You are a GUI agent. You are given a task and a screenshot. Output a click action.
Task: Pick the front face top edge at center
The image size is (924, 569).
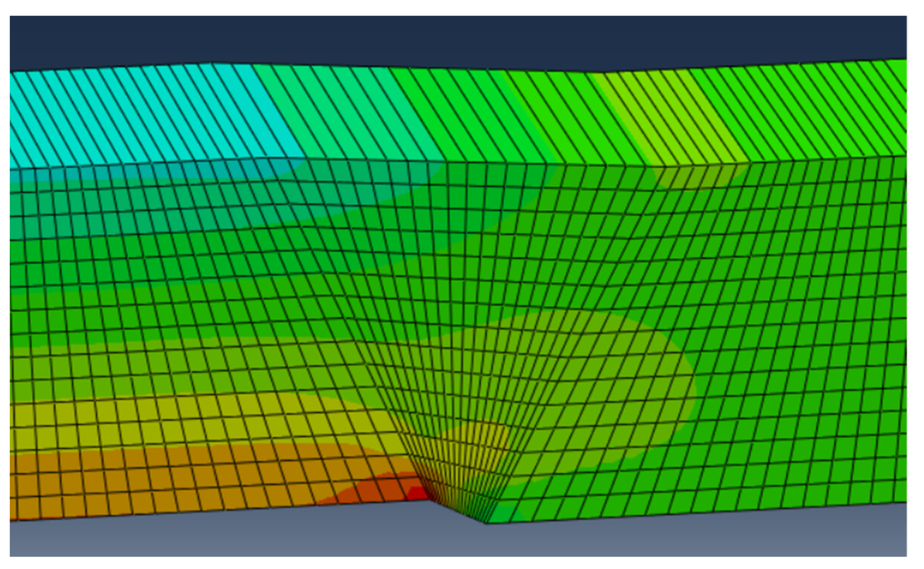coord(460,163)
